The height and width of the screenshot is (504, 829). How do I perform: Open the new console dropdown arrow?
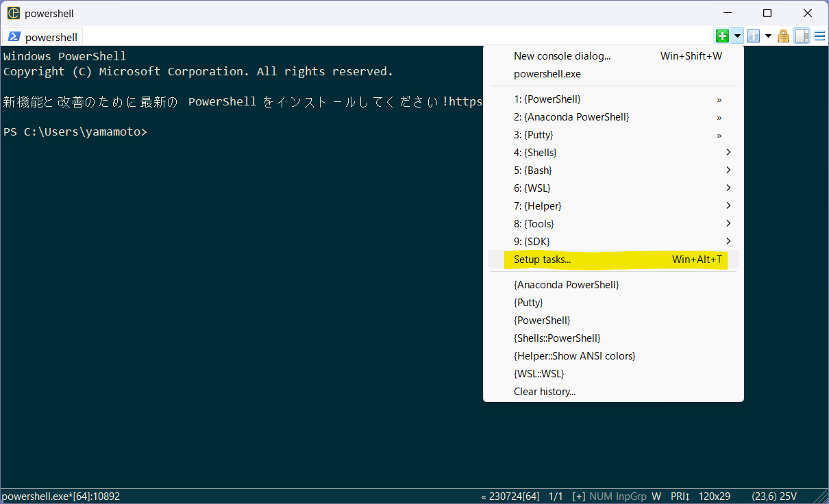(x=737, y=36)
